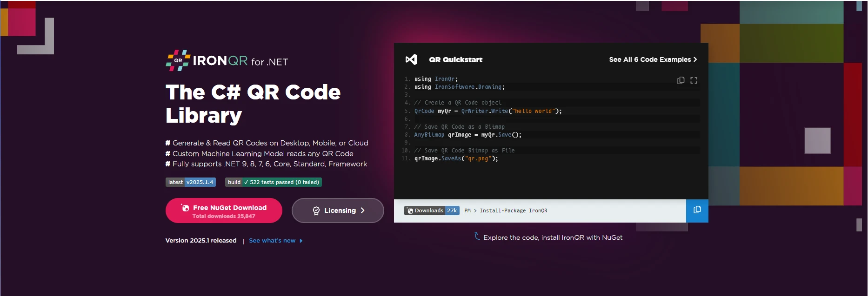
Task: Click the latest v2025.1.4 version badge
Action: tap(190, 182)
